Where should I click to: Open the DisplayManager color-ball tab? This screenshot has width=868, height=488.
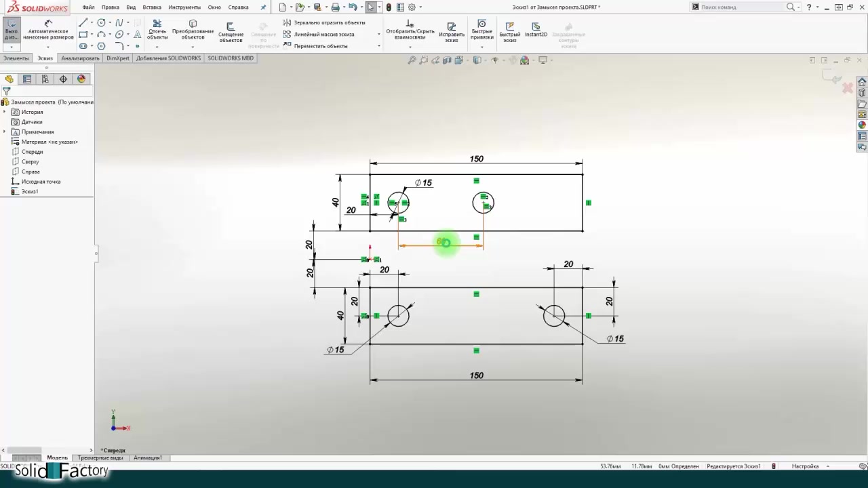pos(81,79)
